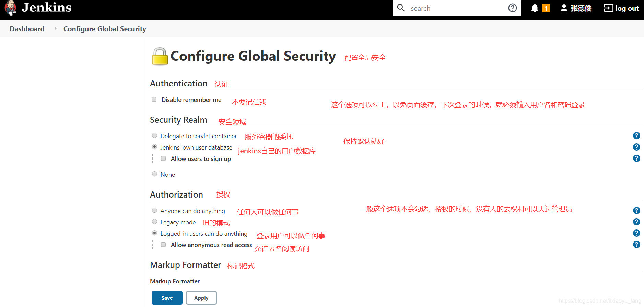Click the Markup Formatter section heading
Screen dimensions: 644x307
[x=185, y=265]
